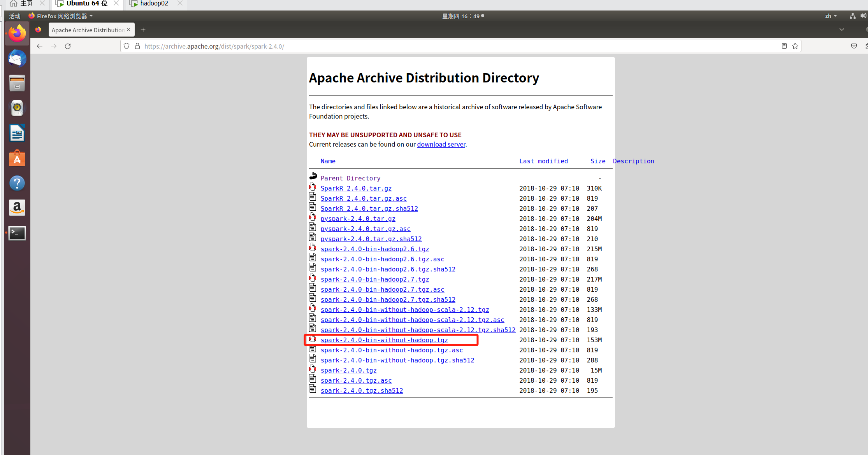Open LibreOffice Writer from the dock
868x455 pixels.
pos(17,133)
